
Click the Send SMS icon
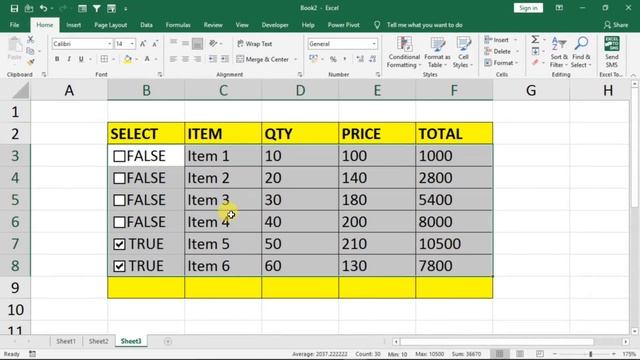[x=611, y=52]
